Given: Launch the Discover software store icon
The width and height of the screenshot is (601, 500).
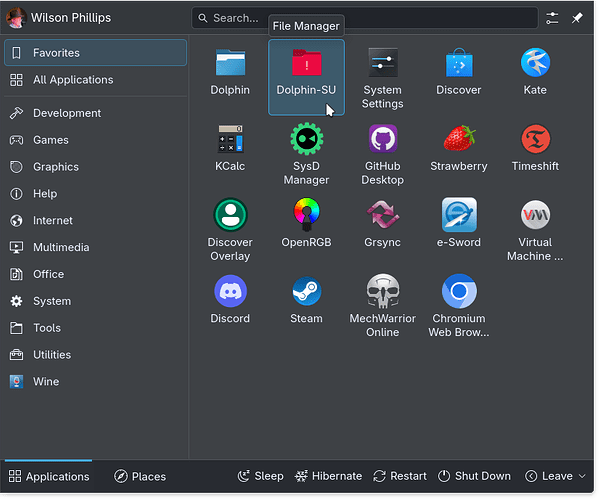Looking at the screenshot, I should click(x=459, y=62).
